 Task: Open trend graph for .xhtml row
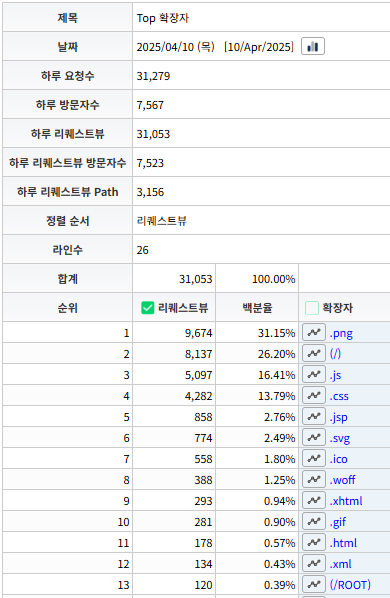pyautogui.click(x=314, y=500)
